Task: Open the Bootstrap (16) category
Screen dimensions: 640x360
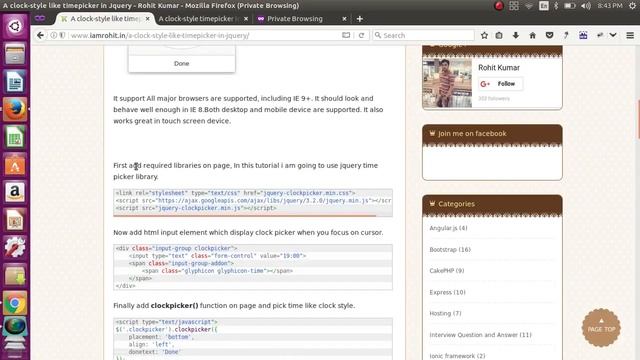Action: [450, 249]
